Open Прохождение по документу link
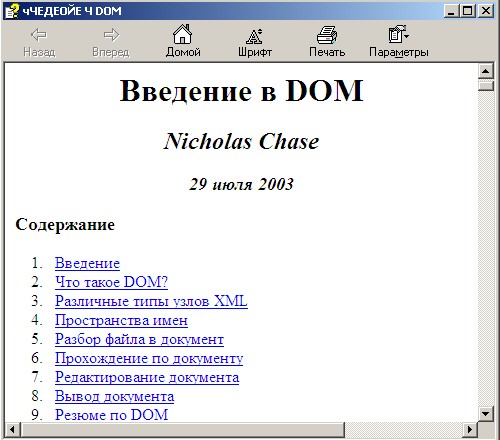This screenshot has width=500, height=440. (149, 358)
